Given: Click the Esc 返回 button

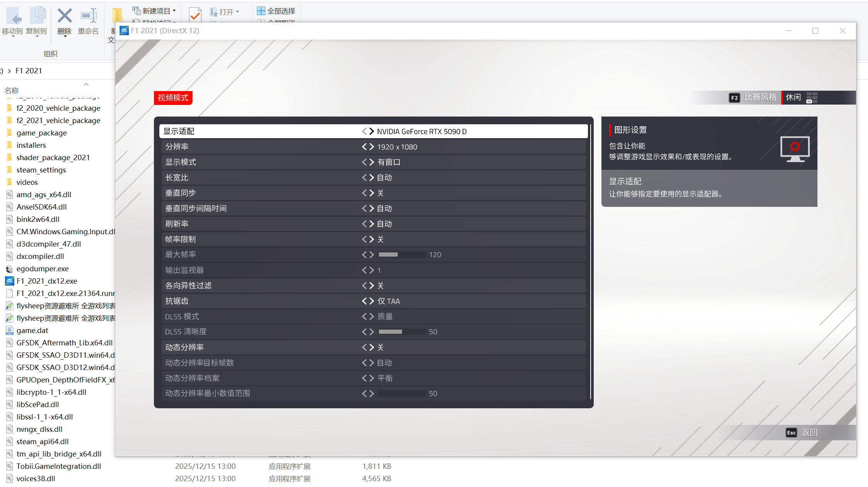Looking at the screenshot, I should pos(801,433).
